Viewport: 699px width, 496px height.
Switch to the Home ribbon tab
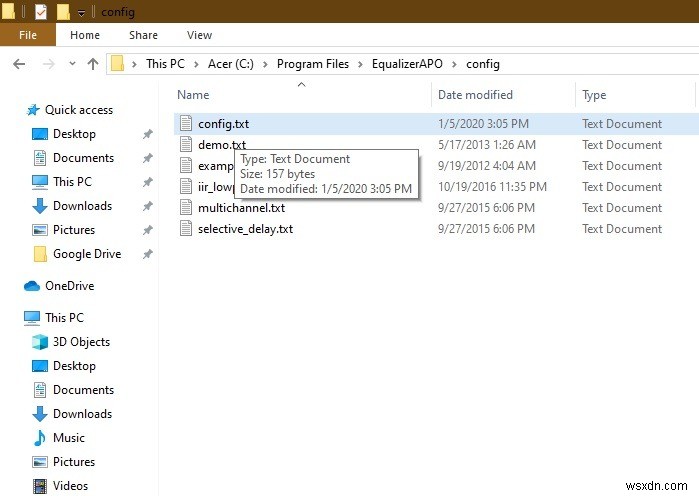85,35
